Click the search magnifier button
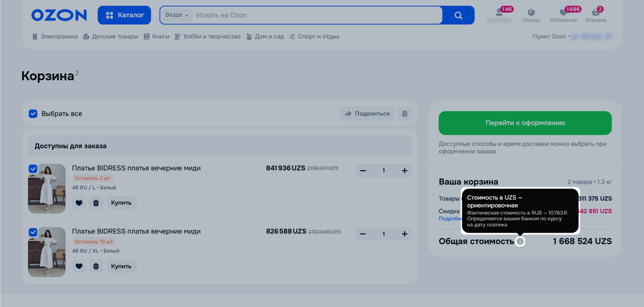This screenshot has height=307, width=644. tap(458, 15)
